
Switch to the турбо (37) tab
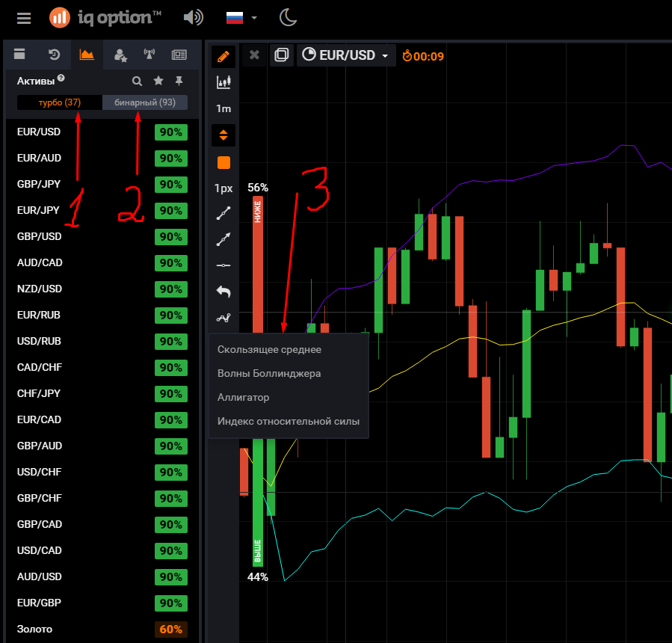coord(60,102)
